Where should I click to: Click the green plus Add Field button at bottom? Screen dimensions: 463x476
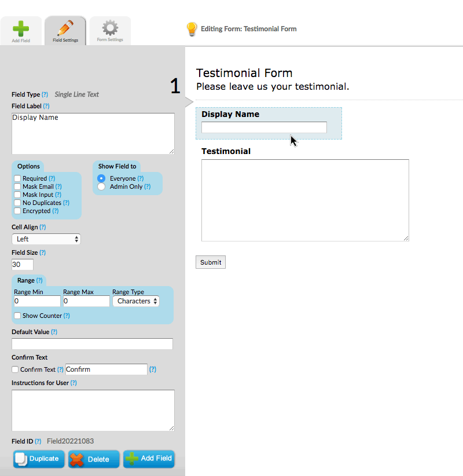coord(149,459)
